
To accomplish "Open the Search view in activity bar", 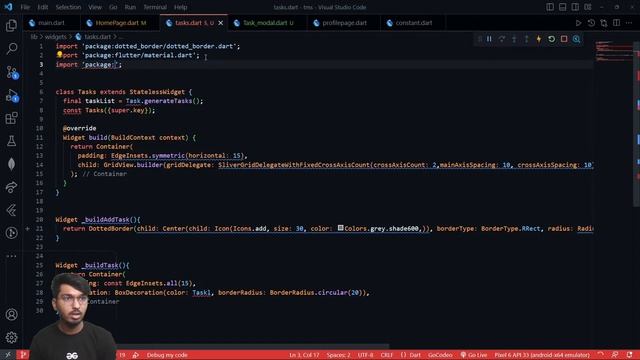I will (11, 49).
